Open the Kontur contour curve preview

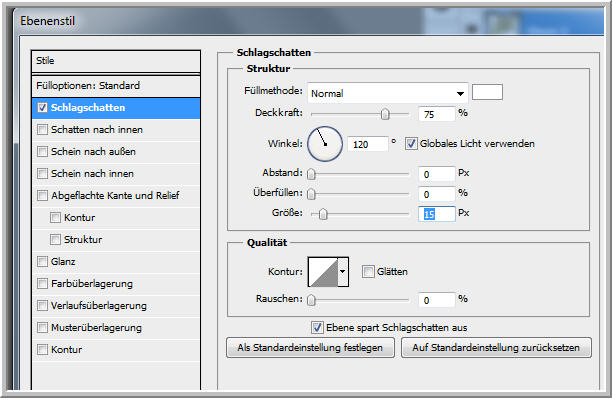coord(323,272)
